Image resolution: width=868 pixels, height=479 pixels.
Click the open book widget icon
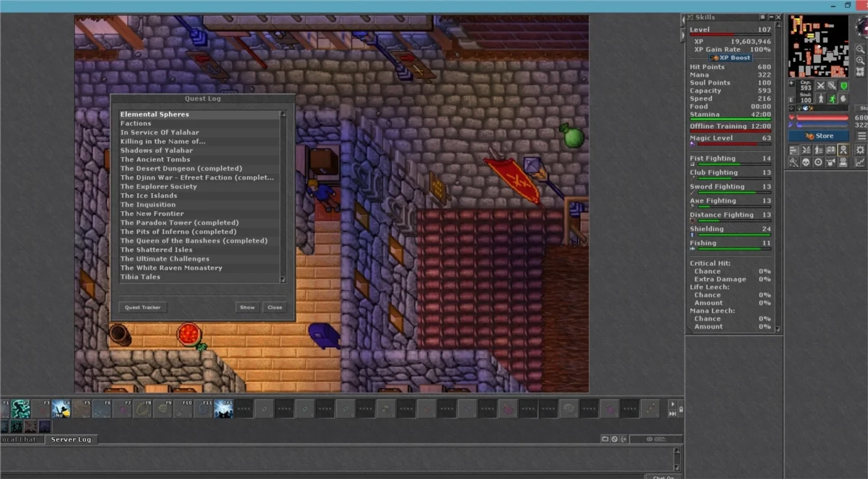(831, 150)
